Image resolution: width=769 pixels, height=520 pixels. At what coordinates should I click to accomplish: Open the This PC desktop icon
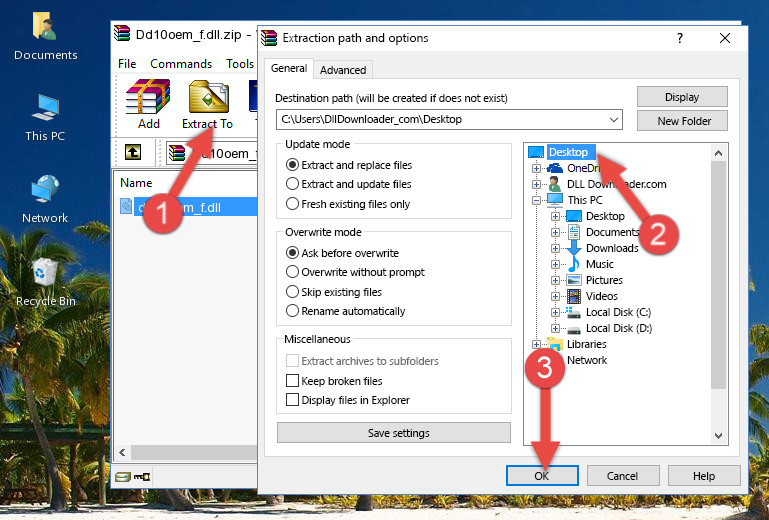(45, 118)
